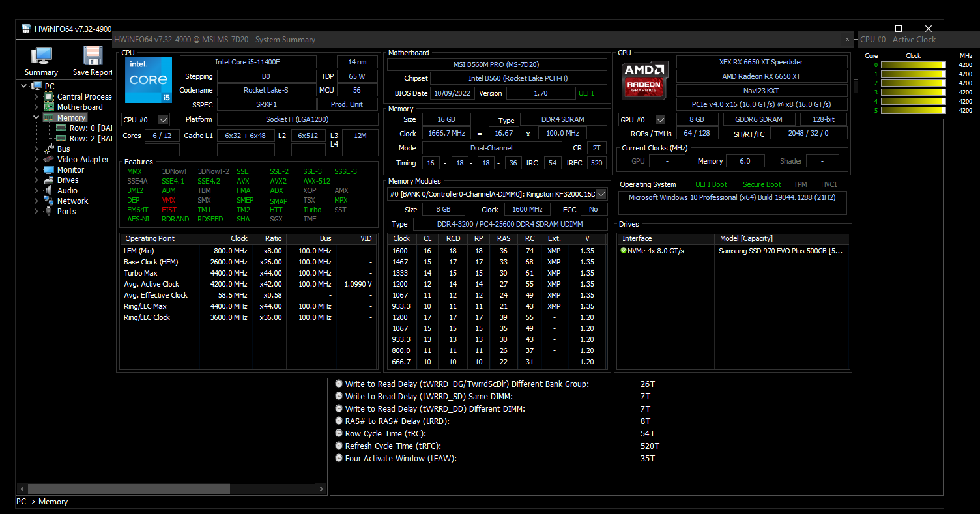Select the Motherboard icon in the tree
980x514 pixels.
pos(49,107)
